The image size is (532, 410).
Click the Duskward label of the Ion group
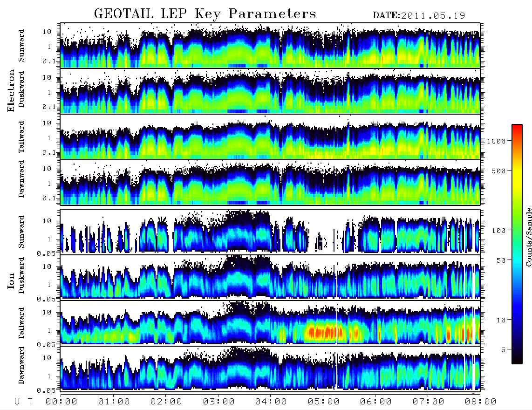[x=21, y=276]
